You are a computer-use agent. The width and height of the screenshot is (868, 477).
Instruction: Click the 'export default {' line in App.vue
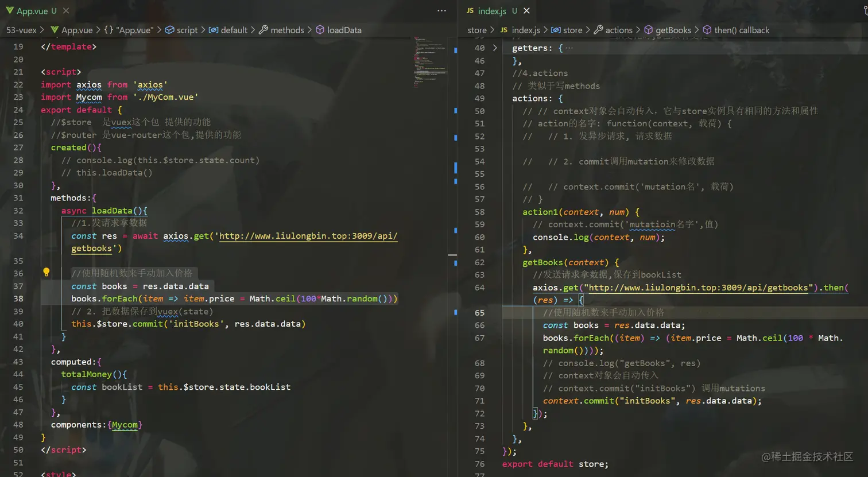click(x=82, y=110)
